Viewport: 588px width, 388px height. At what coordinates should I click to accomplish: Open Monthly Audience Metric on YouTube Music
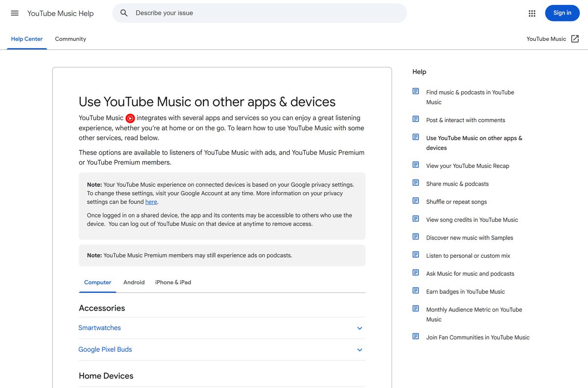pyautogui.click(x=474, y=314)
